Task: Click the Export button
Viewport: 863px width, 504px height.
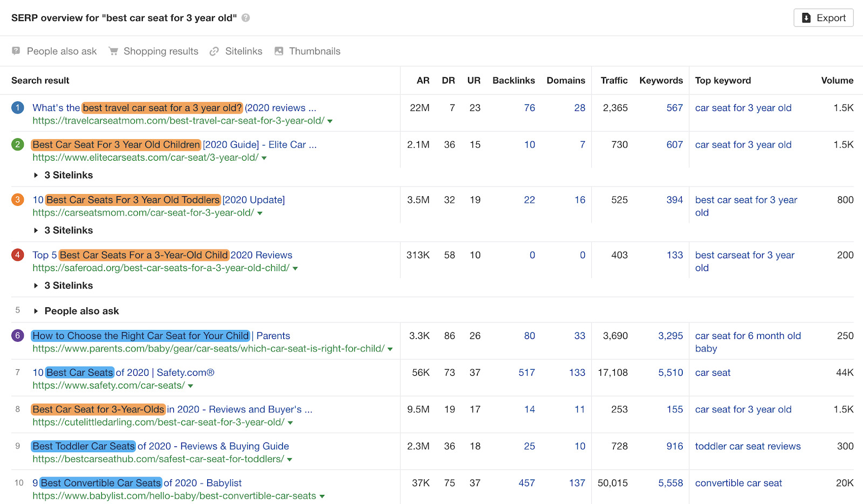Action: coord(823,18)
